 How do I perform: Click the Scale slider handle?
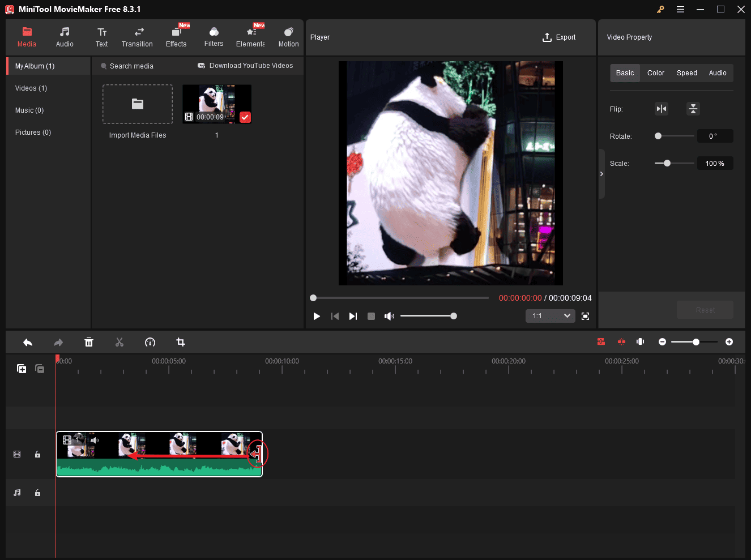point(667,163)
